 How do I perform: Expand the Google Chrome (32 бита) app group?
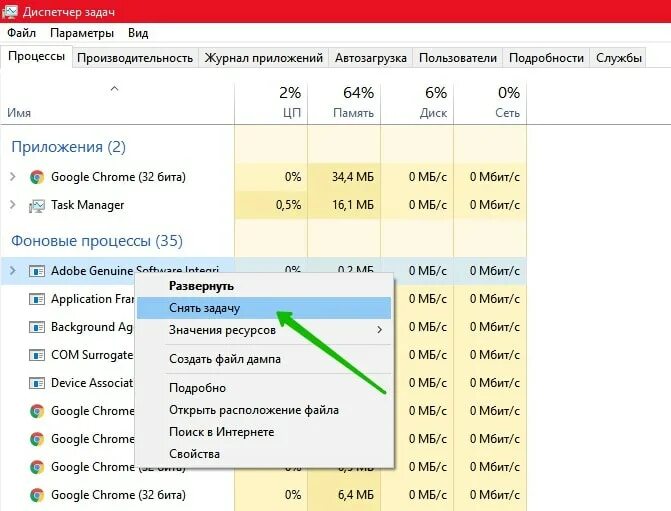click(x=13, y=176)
